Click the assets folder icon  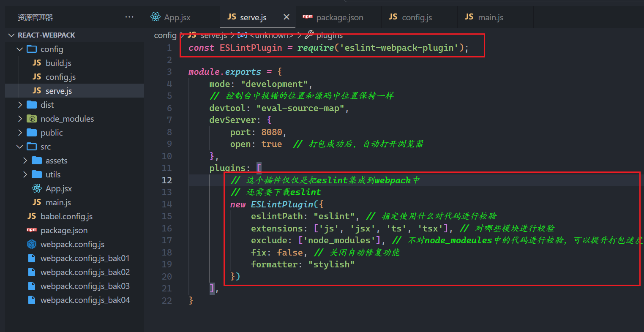pos(37,161)
